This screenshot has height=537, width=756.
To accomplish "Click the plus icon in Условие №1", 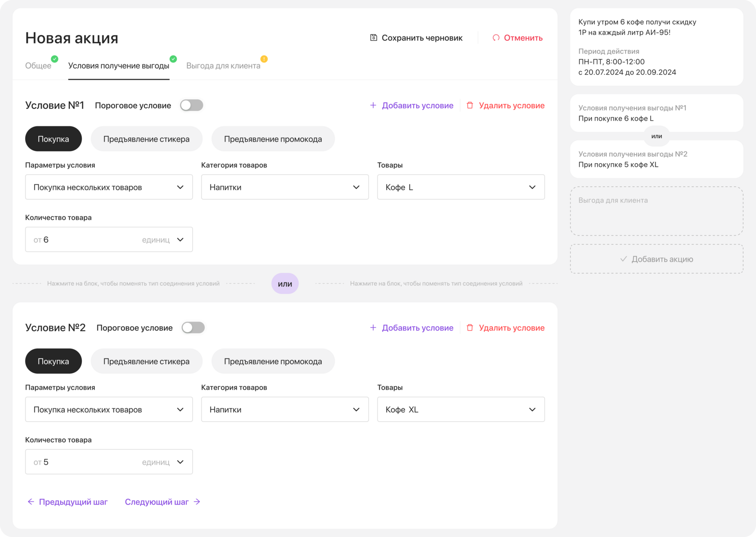I will [x=373, y=105].
